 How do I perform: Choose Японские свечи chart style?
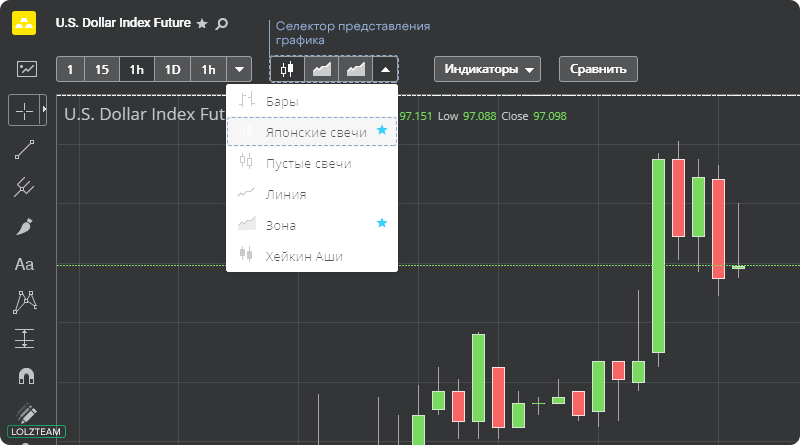(x=312, y=132)
